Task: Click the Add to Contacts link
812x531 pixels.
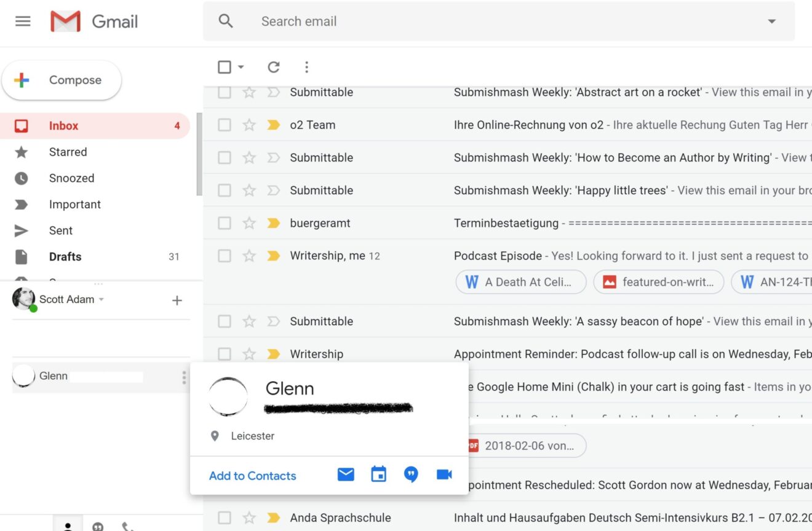Action: [x=252, y=476]
